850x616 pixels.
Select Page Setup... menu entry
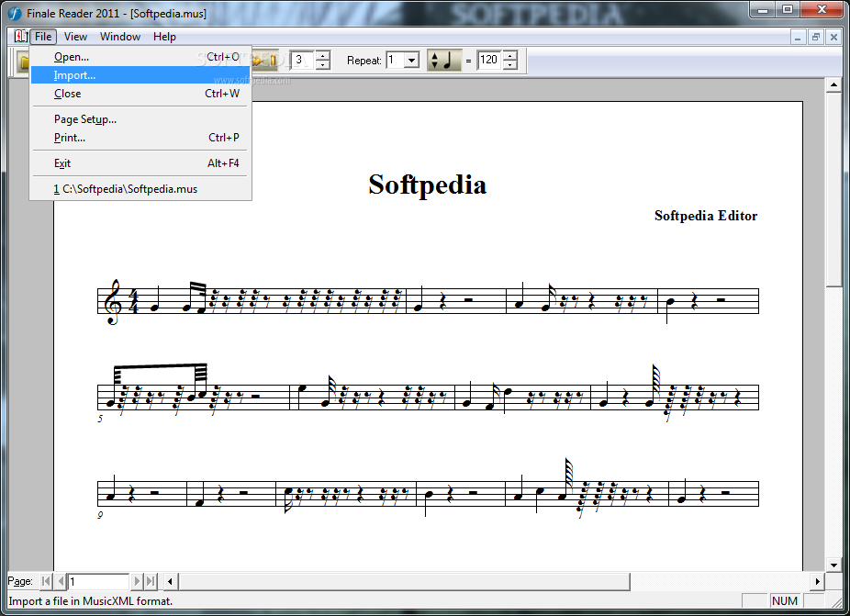[140, 118]
